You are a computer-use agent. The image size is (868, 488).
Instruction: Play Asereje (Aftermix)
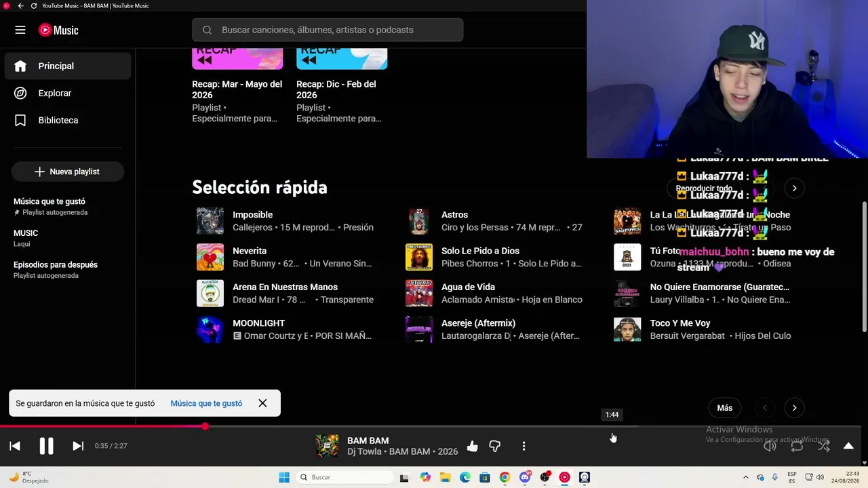[x=478, y=323]
